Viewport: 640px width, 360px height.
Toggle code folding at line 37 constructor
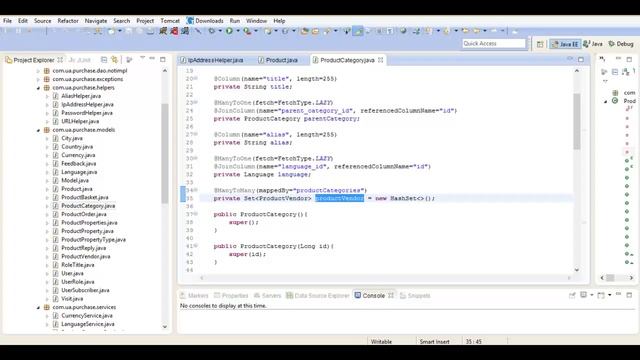click(x=196, y=214)
